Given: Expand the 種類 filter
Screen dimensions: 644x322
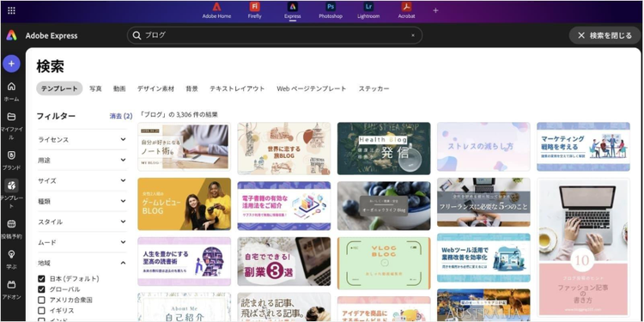Looking at the screenshot, I should pyautogui.click(x=82, y=201).
